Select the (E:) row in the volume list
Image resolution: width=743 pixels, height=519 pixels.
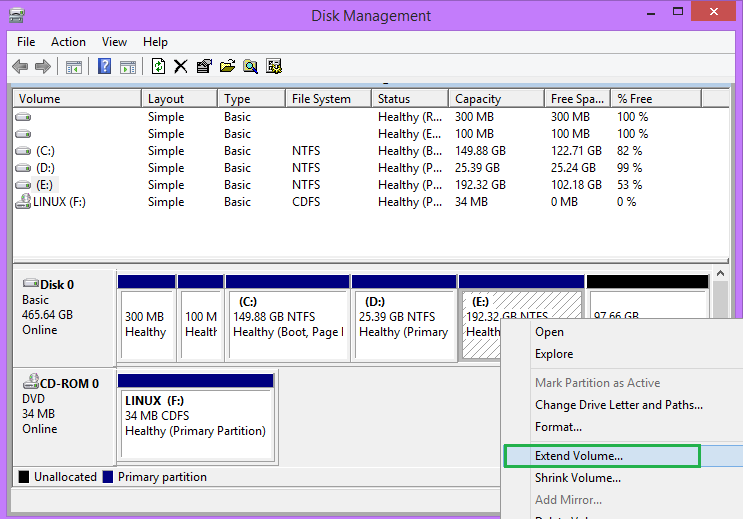[371, 185]
